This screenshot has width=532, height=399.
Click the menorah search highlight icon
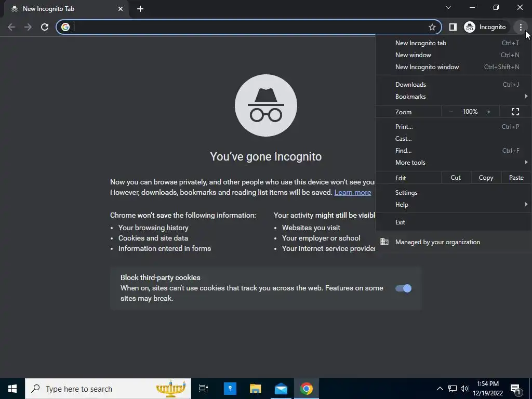(x=170, y=389)
